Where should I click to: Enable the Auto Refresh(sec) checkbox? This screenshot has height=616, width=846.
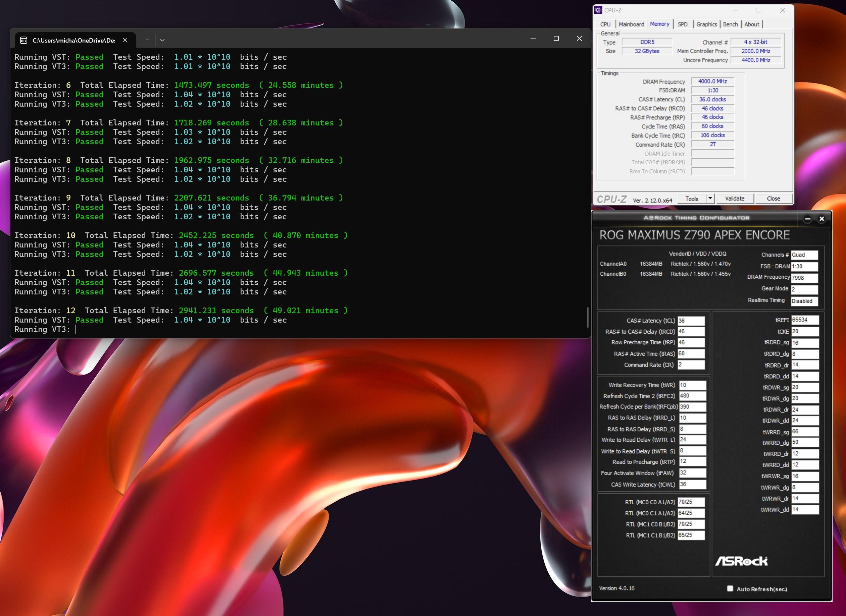click(x=730, y=589)
